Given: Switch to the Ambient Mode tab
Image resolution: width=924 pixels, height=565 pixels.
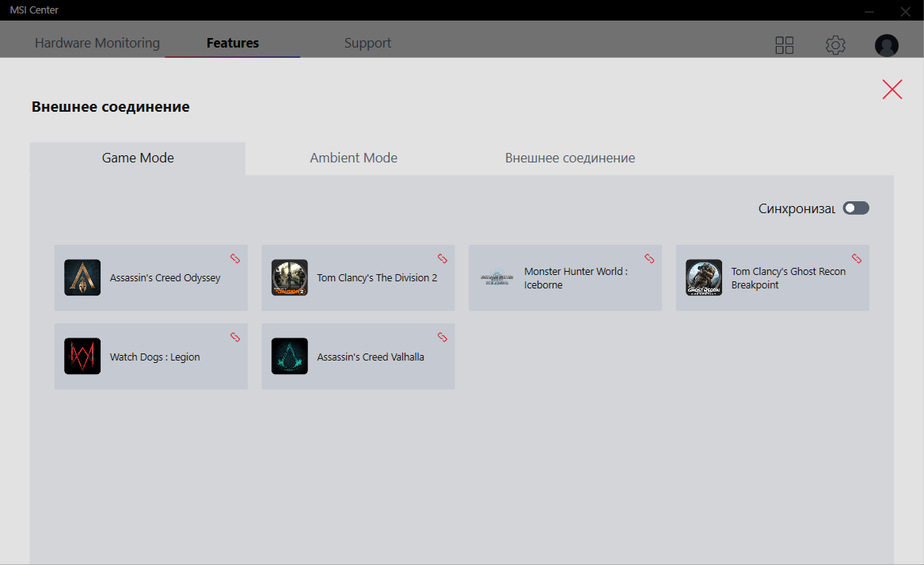Looking at the screenshot, I should click(x=354, y=158).
